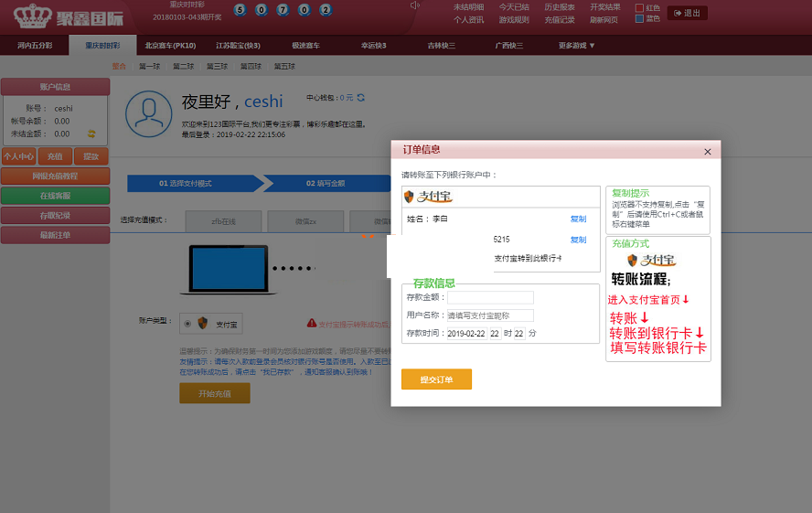Switch to the 北京赛车(PK10) tab

point(171,45)
